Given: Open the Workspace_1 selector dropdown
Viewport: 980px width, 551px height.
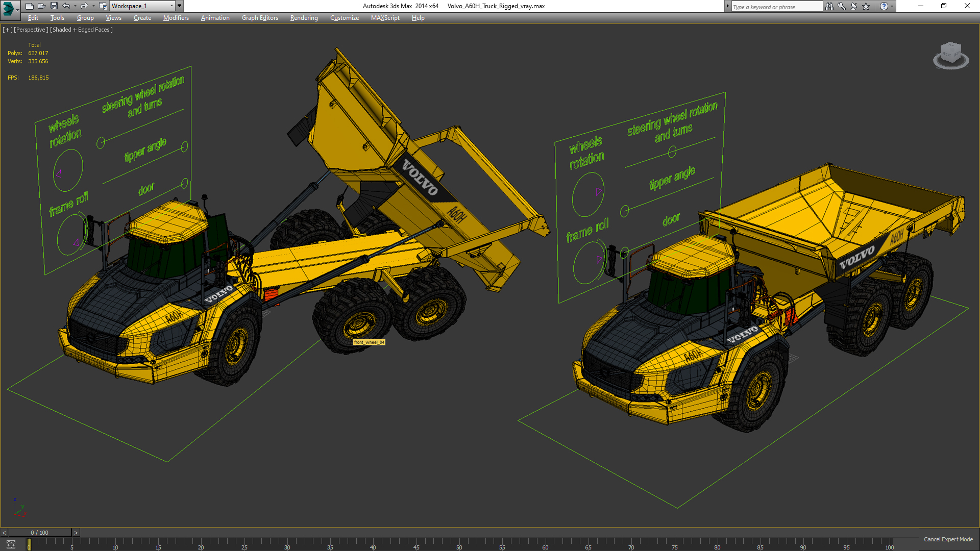Looking at the screenshot, I should tap(142, 6).
